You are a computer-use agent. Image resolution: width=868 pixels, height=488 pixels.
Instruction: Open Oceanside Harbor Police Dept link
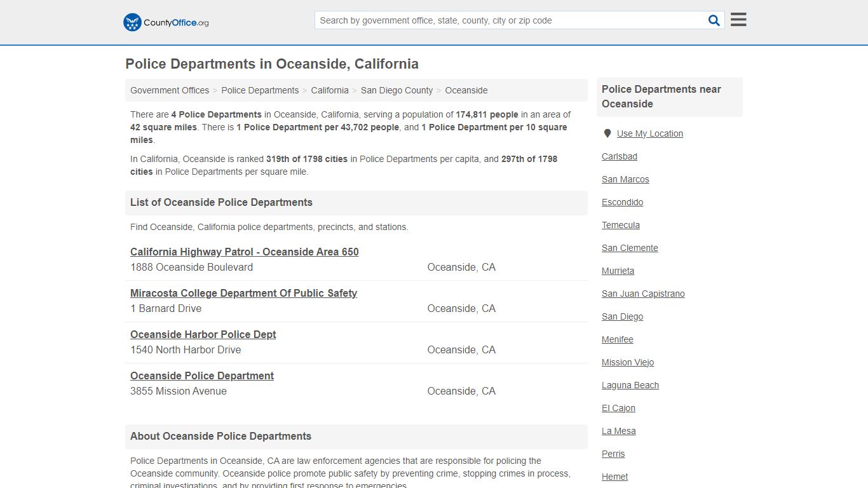[203, 334]
